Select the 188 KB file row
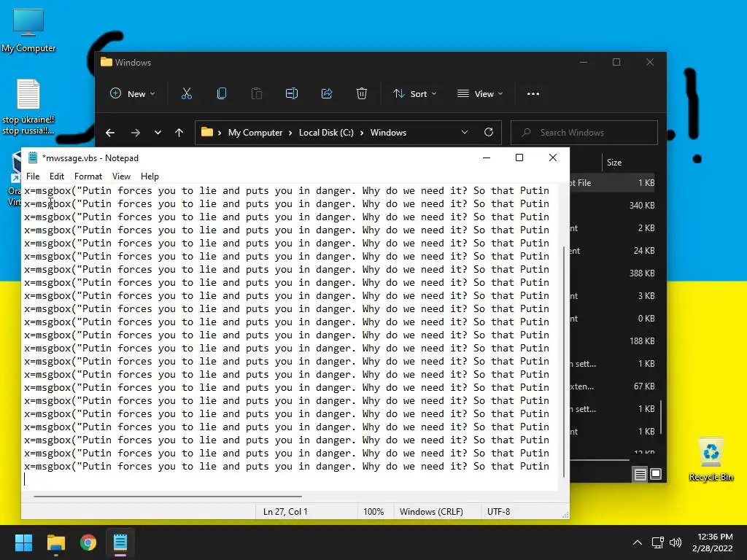Viewport: 747px width, 560px height. pyautogui.click(x=612, y=341)
